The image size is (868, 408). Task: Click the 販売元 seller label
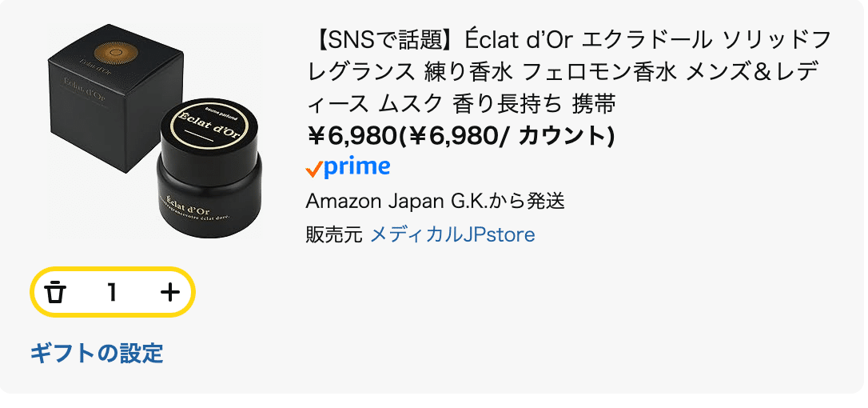pos(334,235)
